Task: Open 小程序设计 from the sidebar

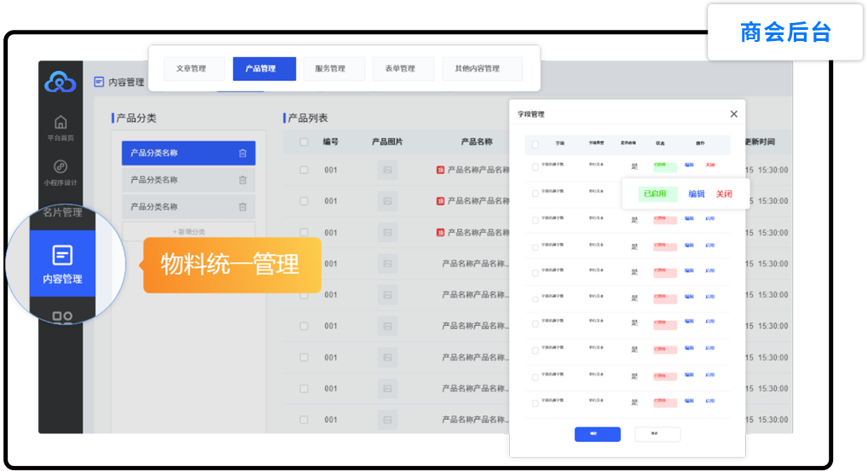Action: click(x=61, y=172)
